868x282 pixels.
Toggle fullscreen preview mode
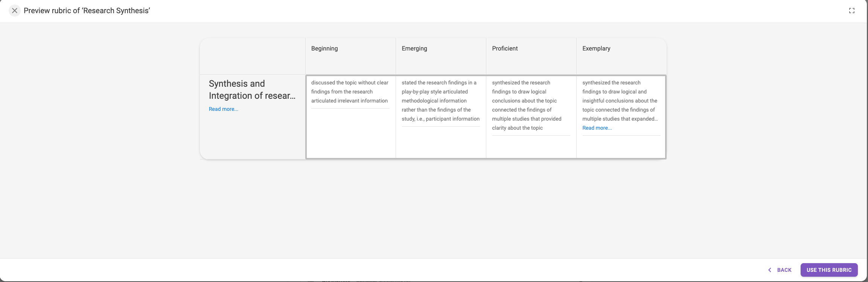pos(852,11)
